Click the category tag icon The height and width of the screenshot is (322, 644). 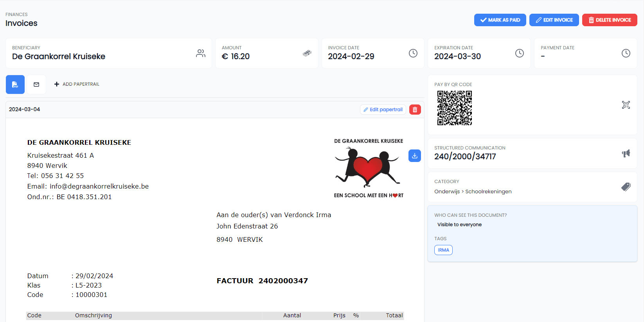(x=626, y=187)
